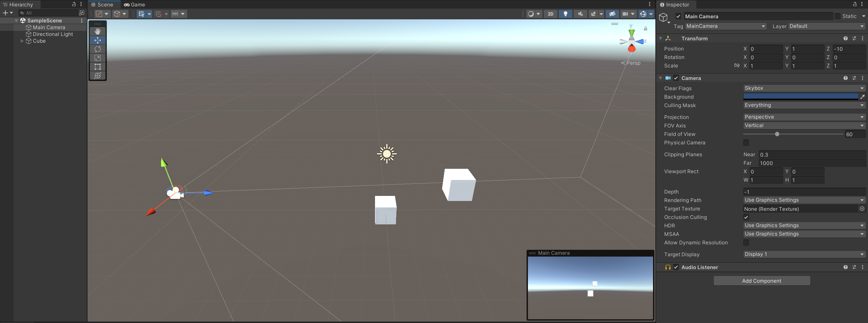Open the Inspector panel context menu

pyautogui.click(x=863, y=4)
